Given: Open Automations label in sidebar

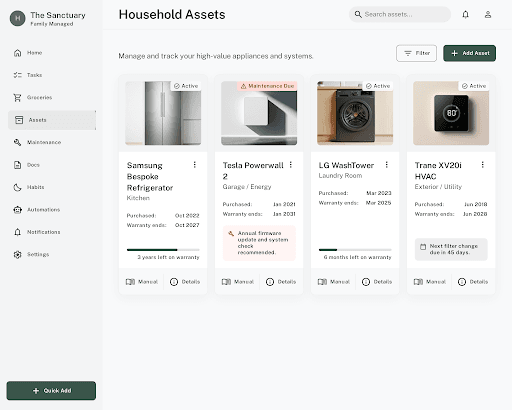Looking at the screenshot, I should tap(43, 210).
